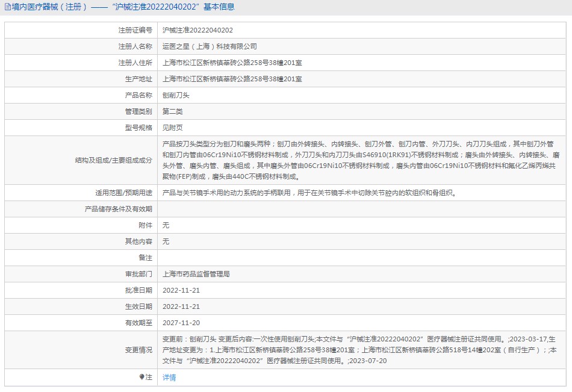The image size is (572, 392).
Task: Click the bulb icon next to 注
Action: 141,377
